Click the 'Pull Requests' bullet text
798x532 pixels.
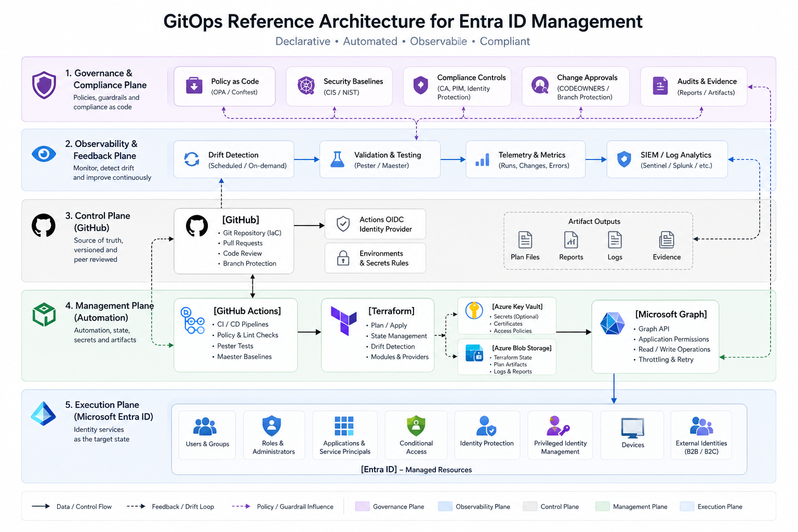243,243
